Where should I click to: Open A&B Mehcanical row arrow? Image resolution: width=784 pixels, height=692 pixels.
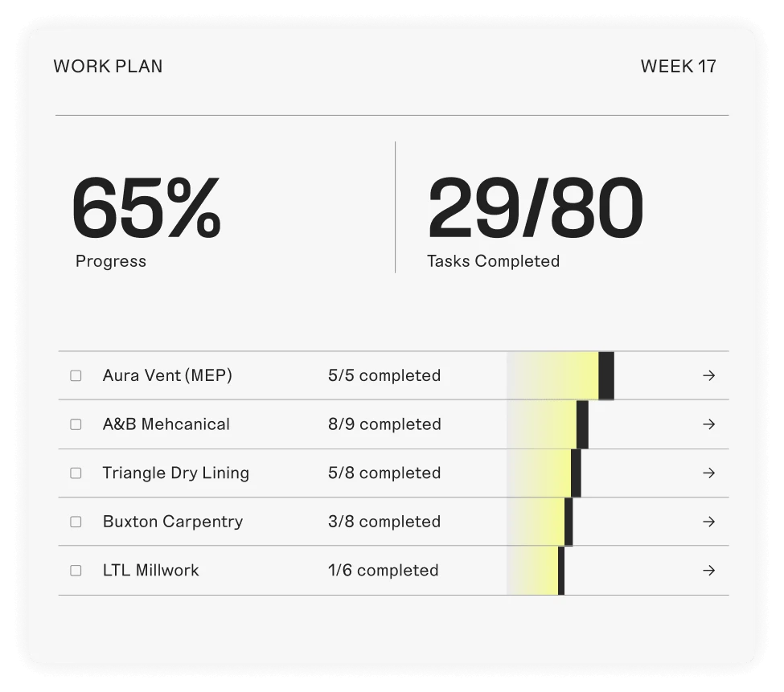point(708,424)
